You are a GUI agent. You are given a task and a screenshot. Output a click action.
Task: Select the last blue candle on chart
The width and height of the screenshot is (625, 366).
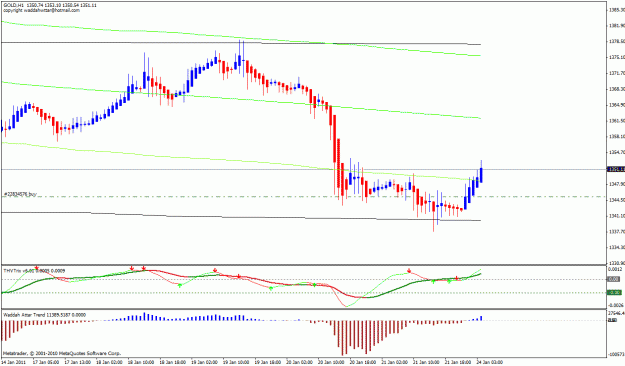pos(482,172)
